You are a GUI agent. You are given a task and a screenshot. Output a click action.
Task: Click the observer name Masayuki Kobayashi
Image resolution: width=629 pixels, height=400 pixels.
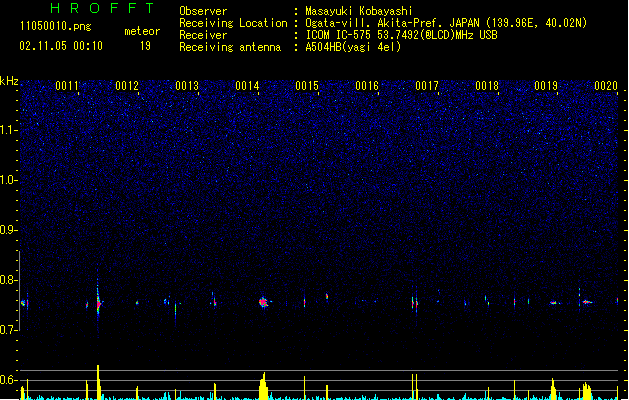click(x=359, y=11)
